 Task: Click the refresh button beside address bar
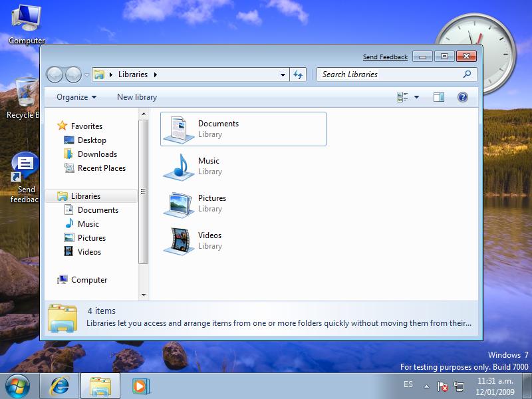click(299, 74)
